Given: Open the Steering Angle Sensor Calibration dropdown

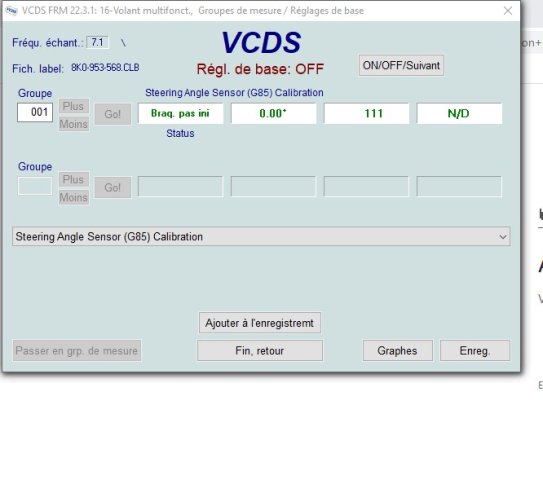Looking at the screenshot, I should 261,237.
